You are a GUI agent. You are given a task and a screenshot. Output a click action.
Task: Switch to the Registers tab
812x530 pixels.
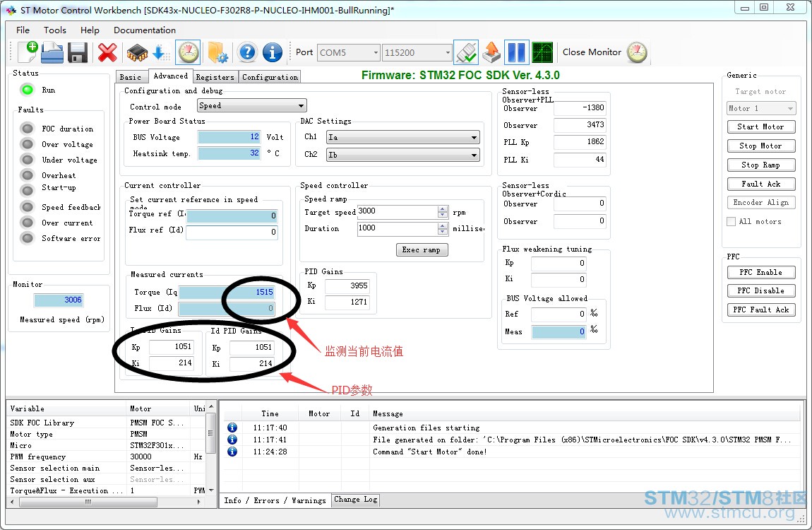pyautogui.click(x=215, y=77)
